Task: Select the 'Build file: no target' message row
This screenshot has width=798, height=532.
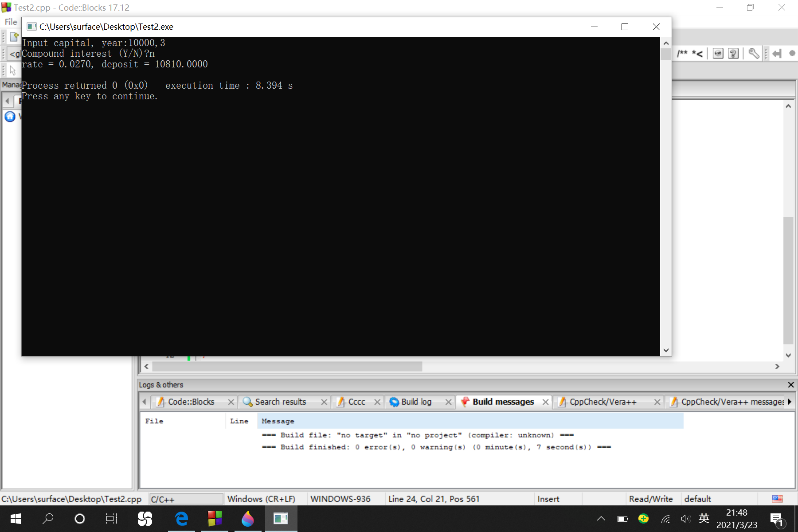Action: click(x=418, y=435)
